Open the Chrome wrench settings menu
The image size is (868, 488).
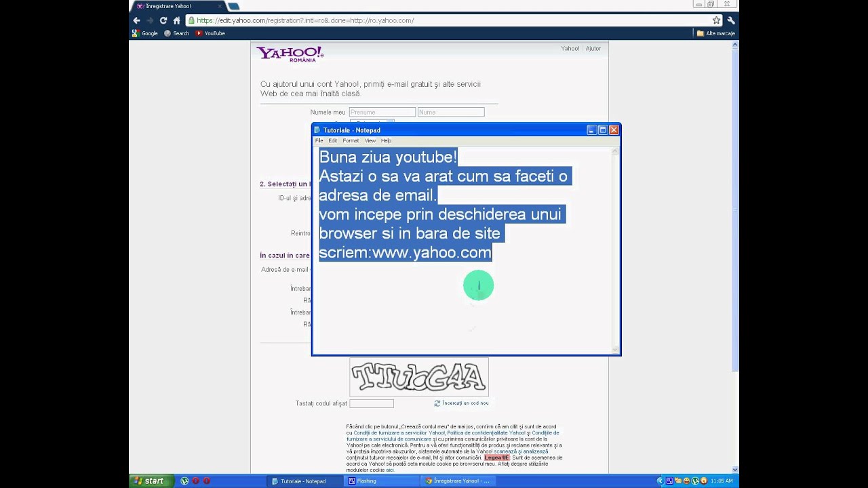click(x=731, y=20)
